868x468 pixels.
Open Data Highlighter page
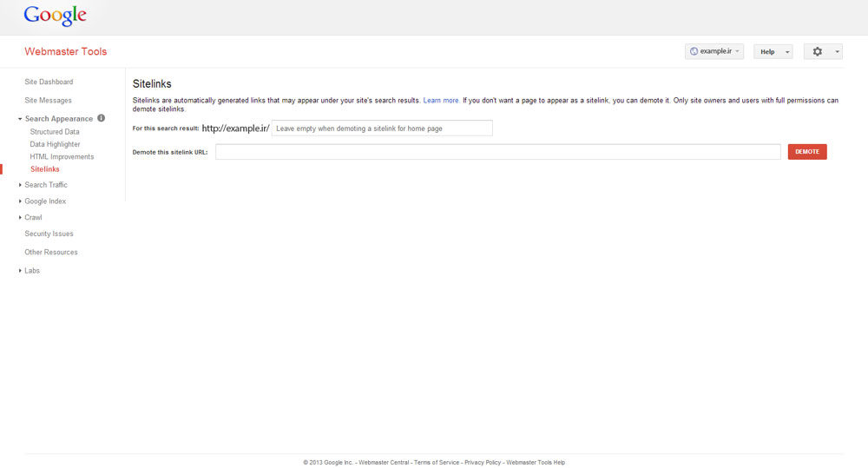tap(55, 144)
